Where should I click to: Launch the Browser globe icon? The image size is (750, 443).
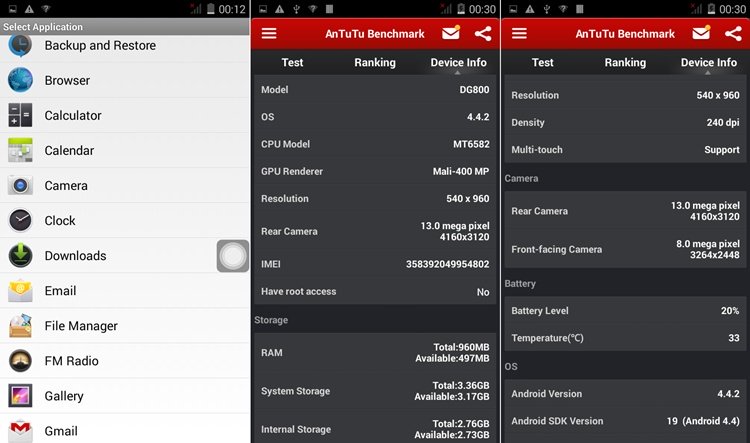[20, 80]
